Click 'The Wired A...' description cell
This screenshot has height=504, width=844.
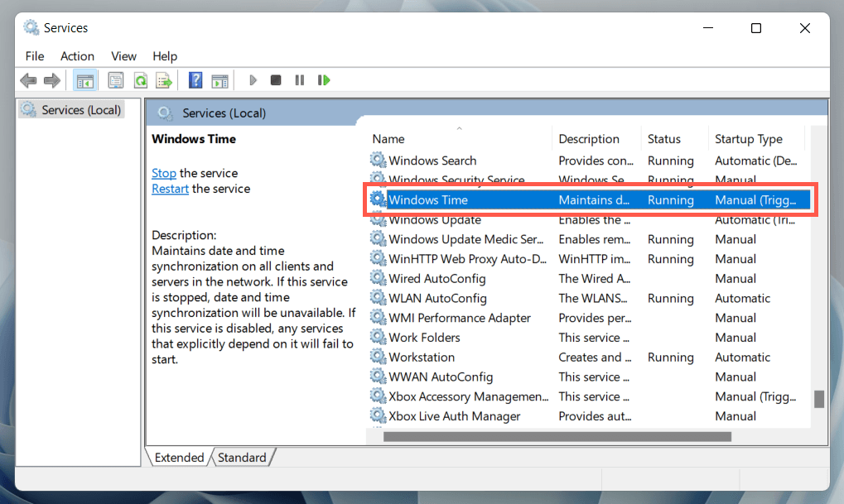coord(594,279)
